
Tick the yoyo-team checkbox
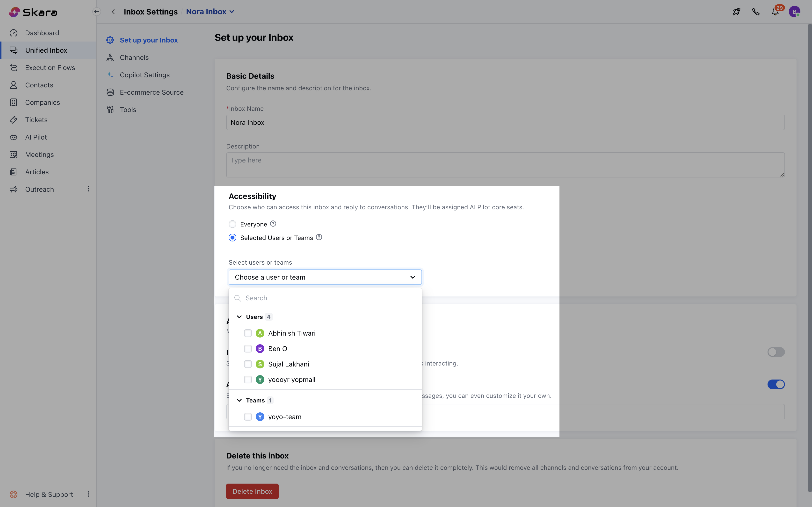tap(248, 416)
